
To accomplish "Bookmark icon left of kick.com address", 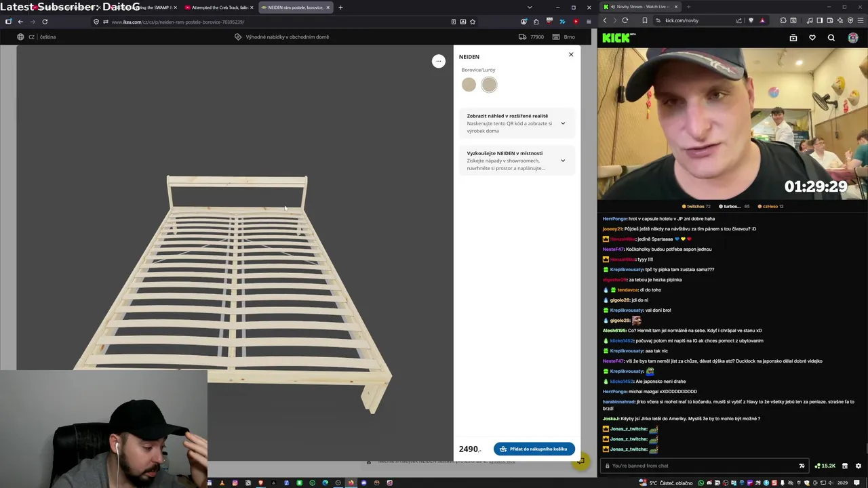I will point(645,20).
